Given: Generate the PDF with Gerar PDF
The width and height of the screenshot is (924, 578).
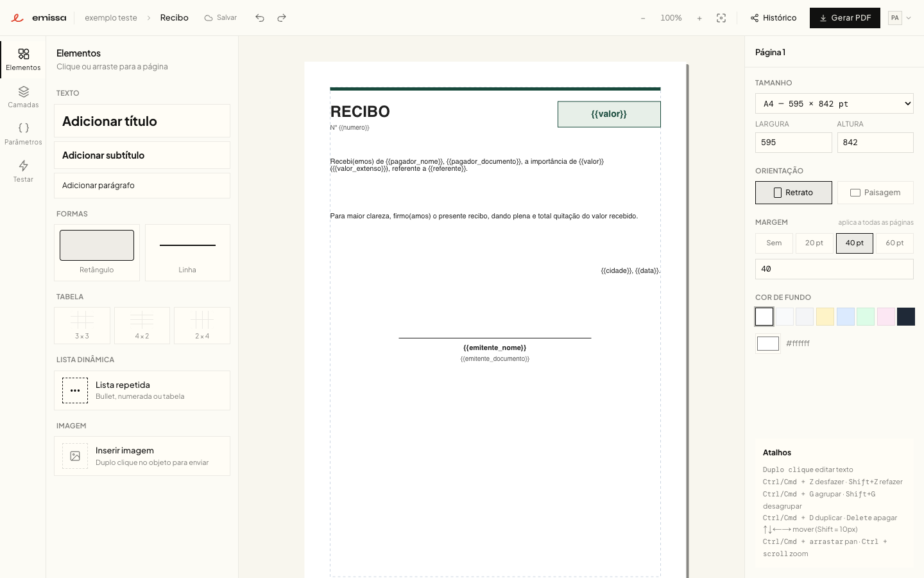Looking at the screenshot, I should pyautogui.click(x=845, y=18).
